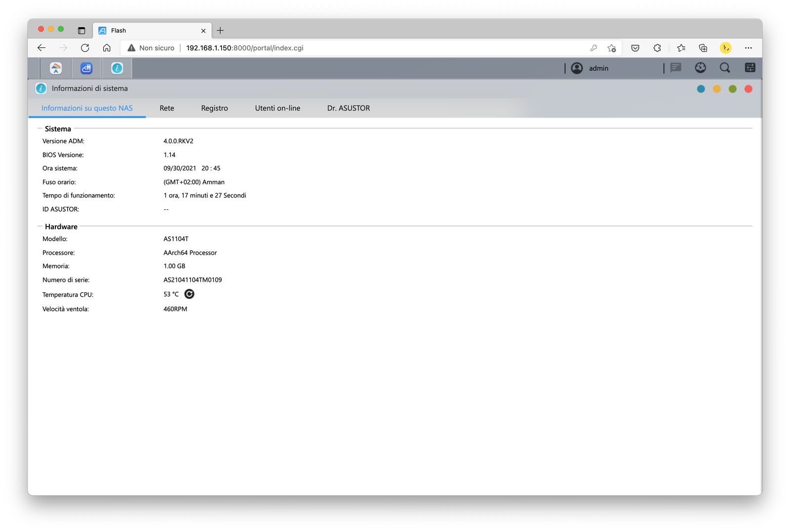790x532 pixels.
Task: Click the ID ASUSTOR label
Action: [x=61, y=209]
